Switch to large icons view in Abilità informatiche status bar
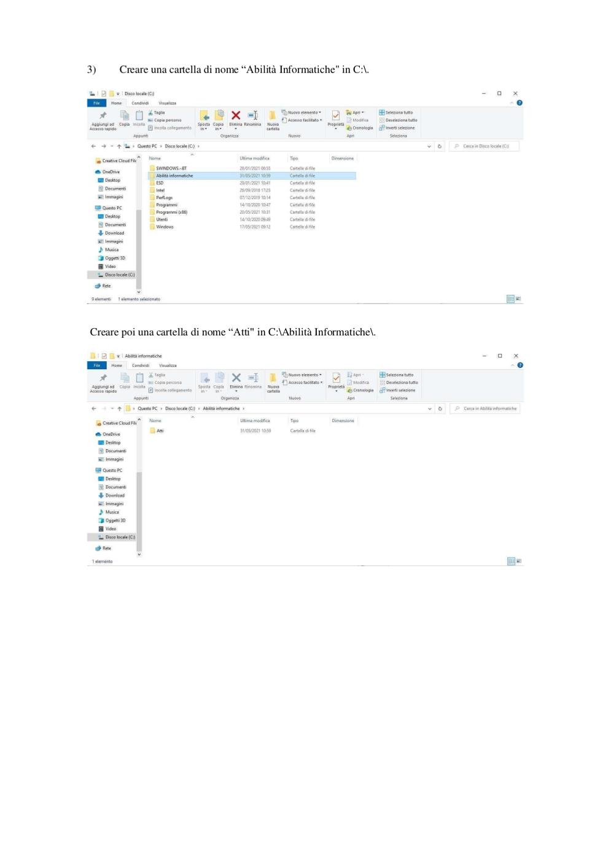Screen dimensions: 614x868 pyautogui.click(x=519, y=561)
